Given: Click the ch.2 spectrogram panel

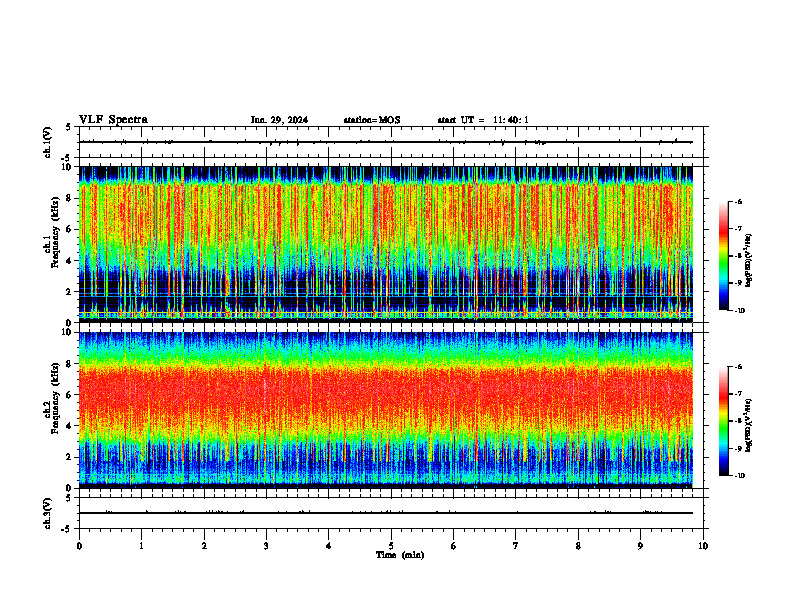Looking at the screenshot, I should pos(386,410).
